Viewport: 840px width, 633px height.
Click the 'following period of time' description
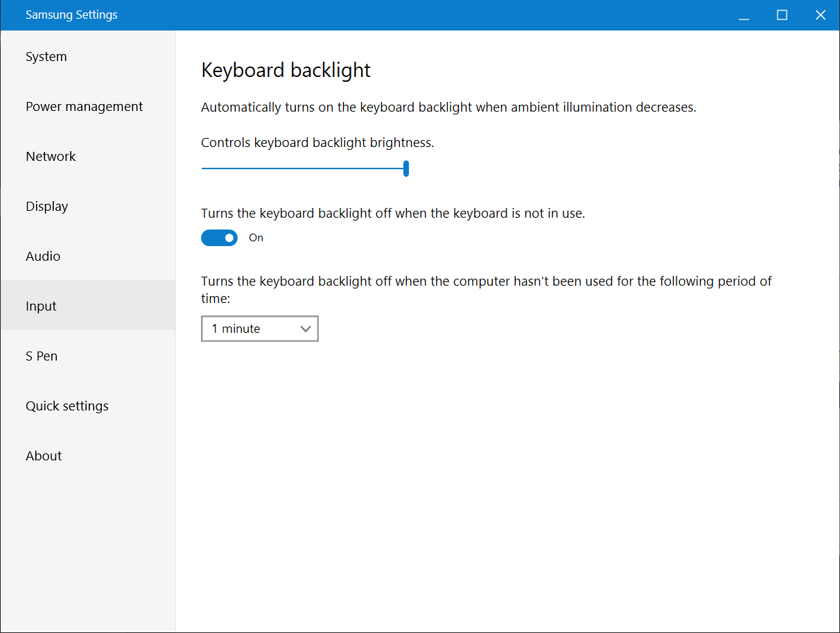pyautogui.click(x=487, y=290)
